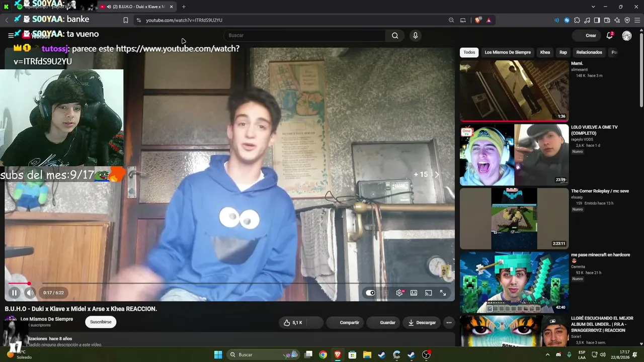Click the YouTube search magnifier button

click(x=395, y=35)
